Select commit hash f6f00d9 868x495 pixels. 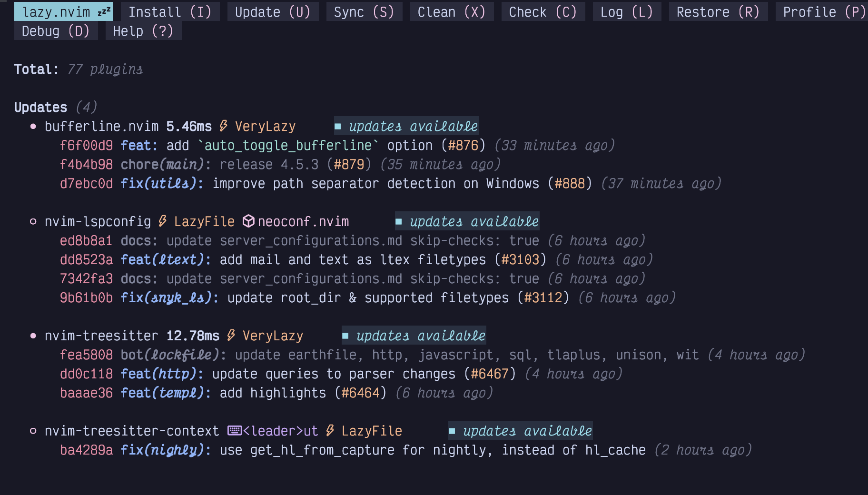point(87,145)
